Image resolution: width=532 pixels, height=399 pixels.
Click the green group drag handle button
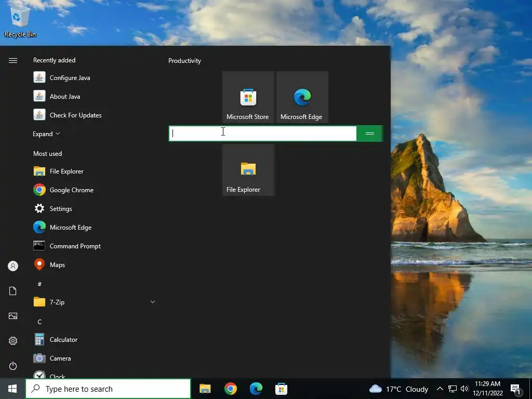pos(370,134)
